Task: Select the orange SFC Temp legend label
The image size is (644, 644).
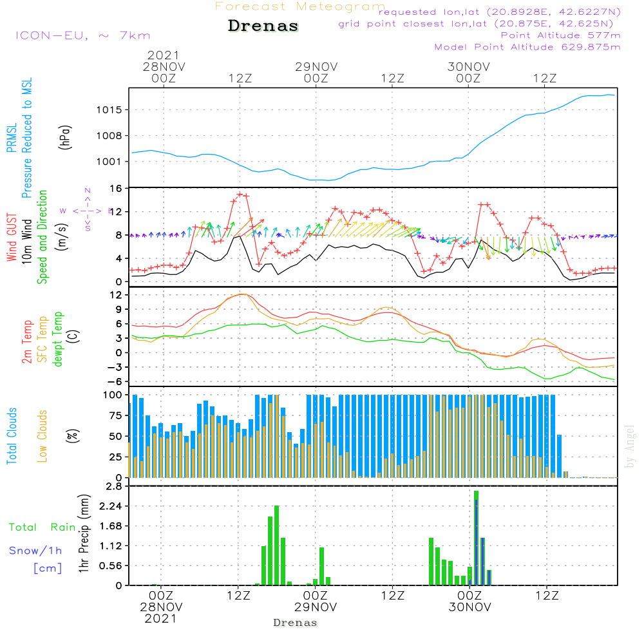Action: [x=43, y=339]
